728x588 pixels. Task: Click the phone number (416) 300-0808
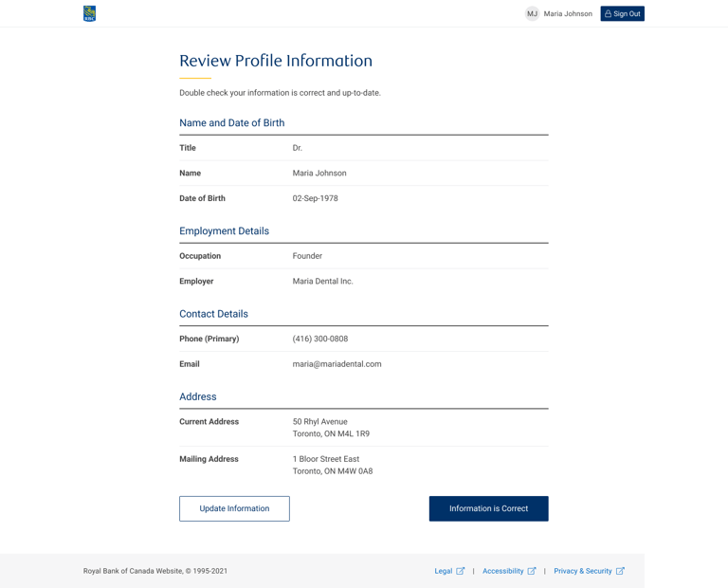[319, 339]
